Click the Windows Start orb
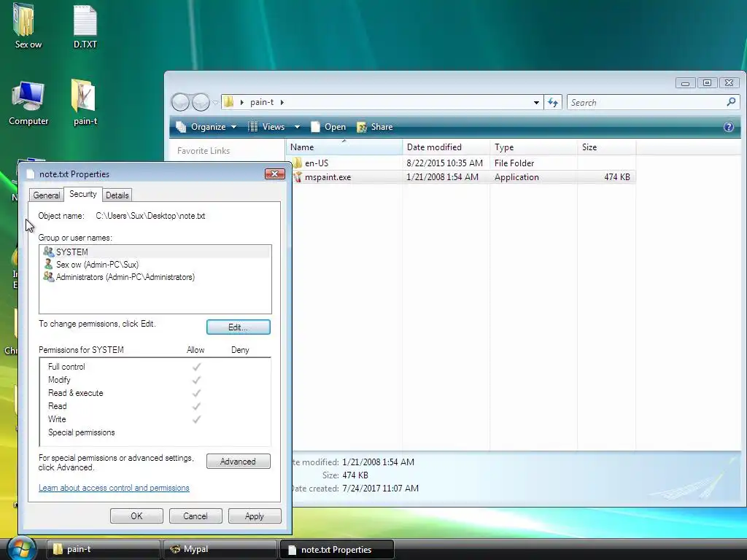 click(x=21, y=549)
